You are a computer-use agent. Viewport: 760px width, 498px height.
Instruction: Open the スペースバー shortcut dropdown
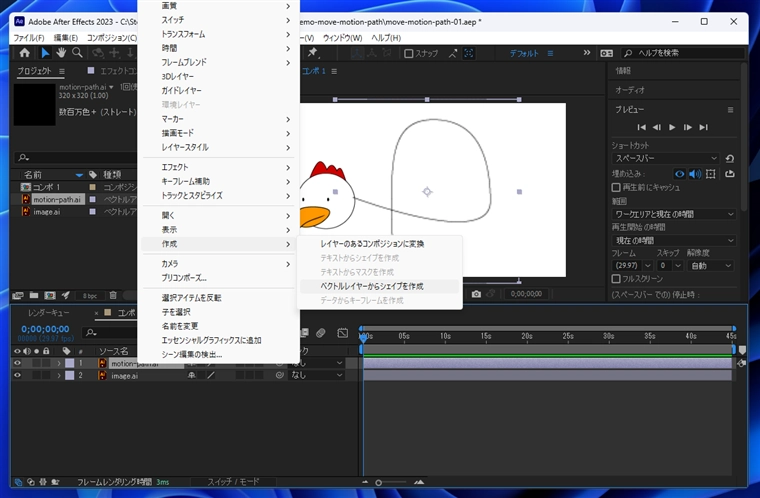666,159
